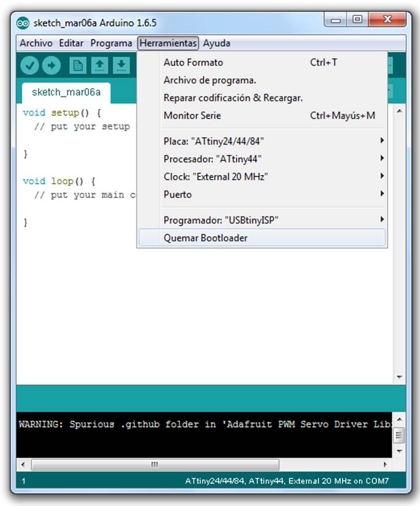420x506 pixels.
Task: Select the sketch_mar06a tab
Action: 66,93
